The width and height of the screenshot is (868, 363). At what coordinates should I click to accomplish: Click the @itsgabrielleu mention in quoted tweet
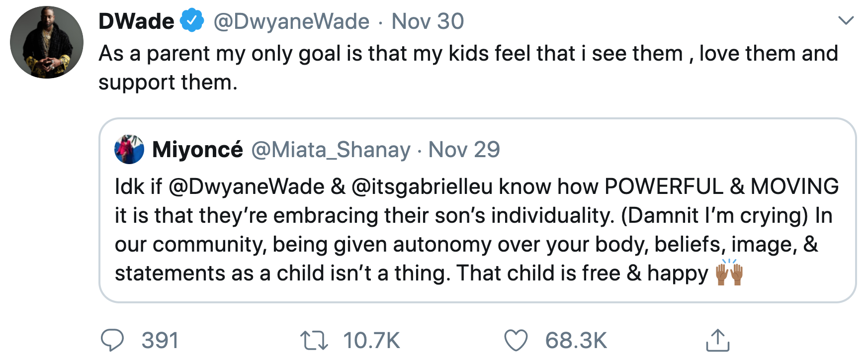click(x=422, y=187)
